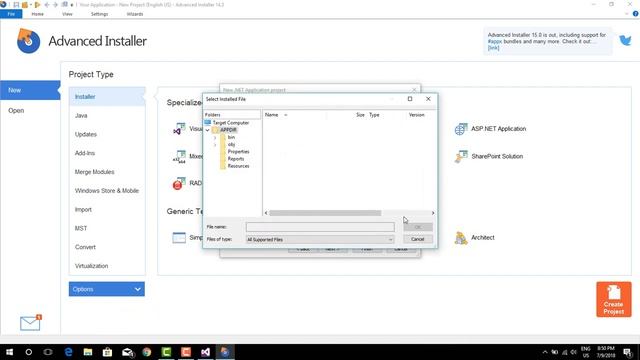Screen dimensions: 640x360
Task: Maximize the Select Installed File dialog
Action: [x=410, y=99]
